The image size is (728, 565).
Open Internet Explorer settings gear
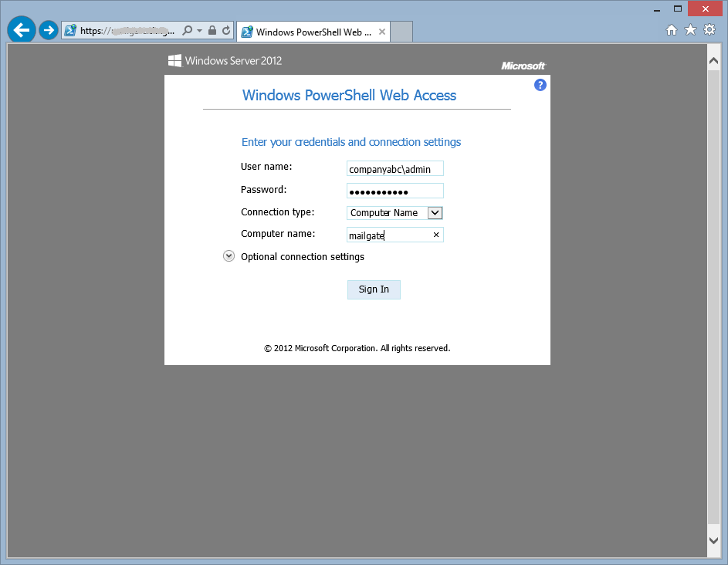point(709,29)
